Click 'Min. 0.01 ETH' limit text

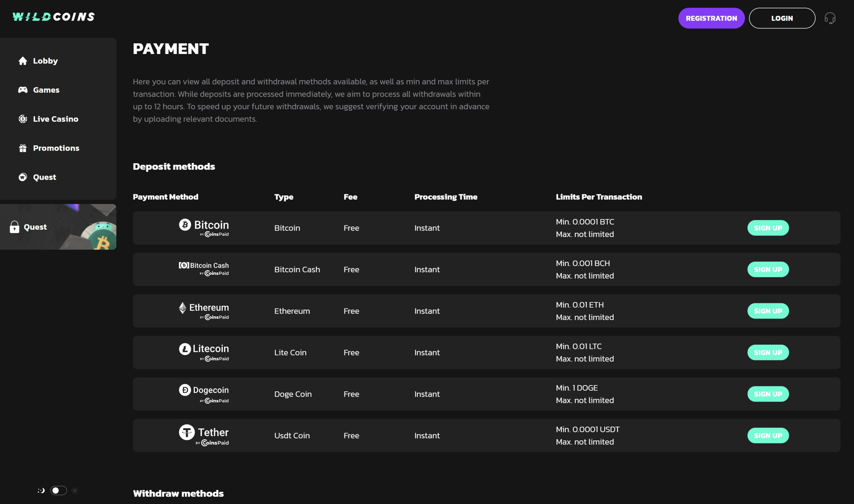pyautogui.click(x=580, y=305)
